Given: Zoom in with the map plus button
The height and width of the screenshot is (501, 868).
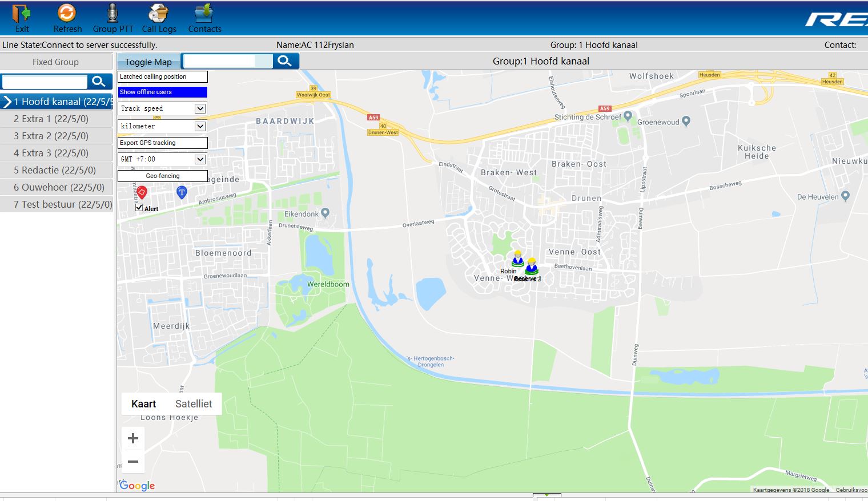Looking at the screenshot, I should 133,438.
